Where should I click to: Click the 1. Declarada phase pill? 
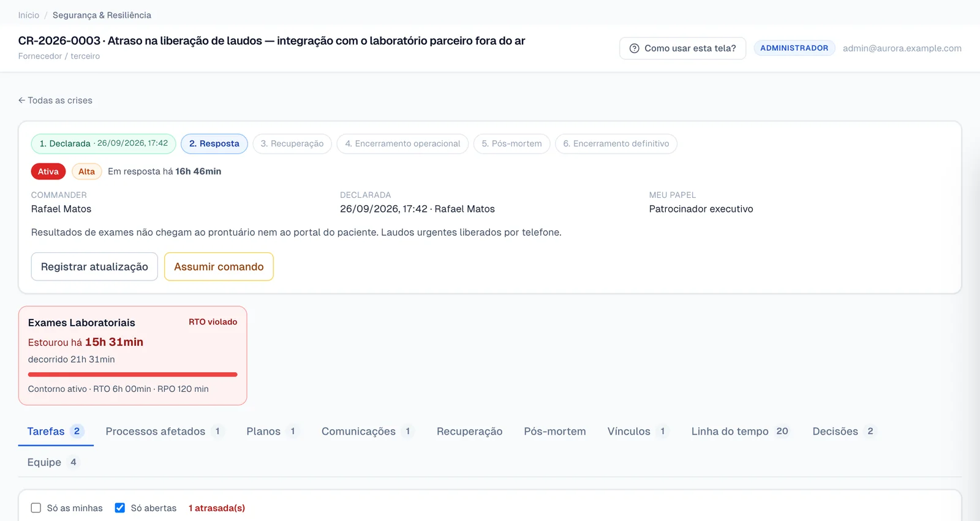coord(104,144)
